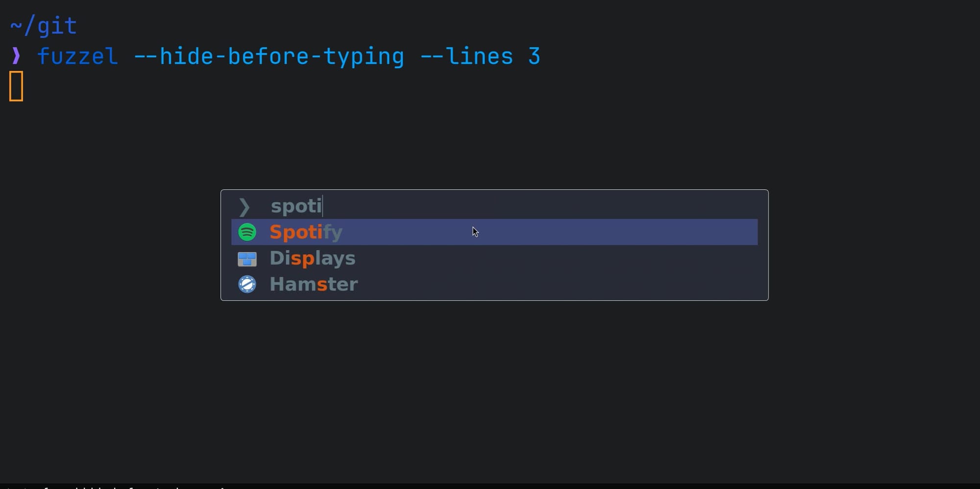Click the number 3 argument

click(534, 56)
